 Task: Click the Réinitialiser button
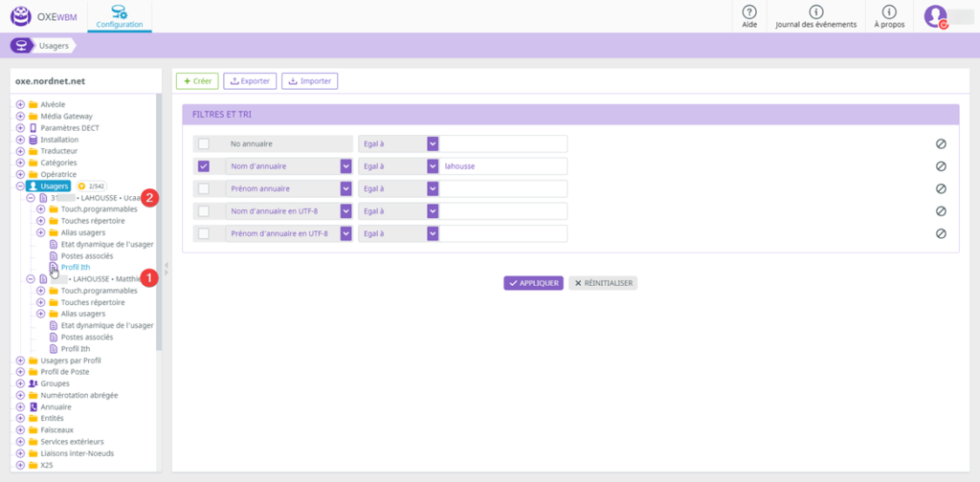point(603,283)
